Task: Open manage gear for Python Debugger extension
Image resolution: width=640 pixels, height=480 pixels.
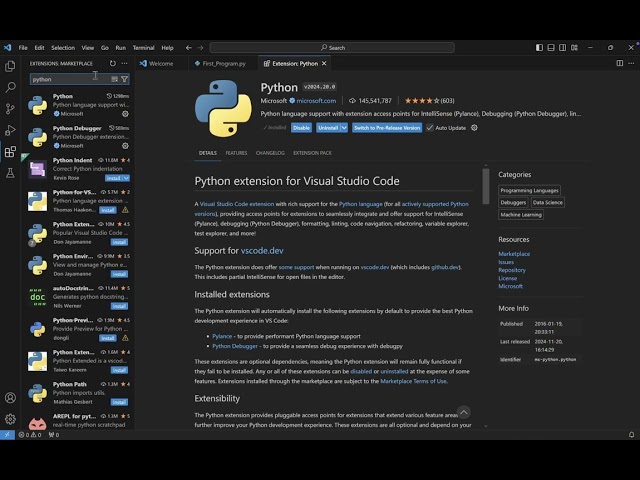Action: coord(125,146)
